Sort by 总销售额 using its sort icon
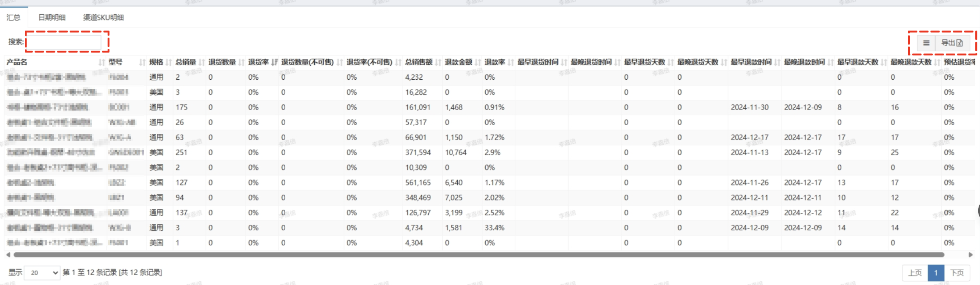 [438, 62]
